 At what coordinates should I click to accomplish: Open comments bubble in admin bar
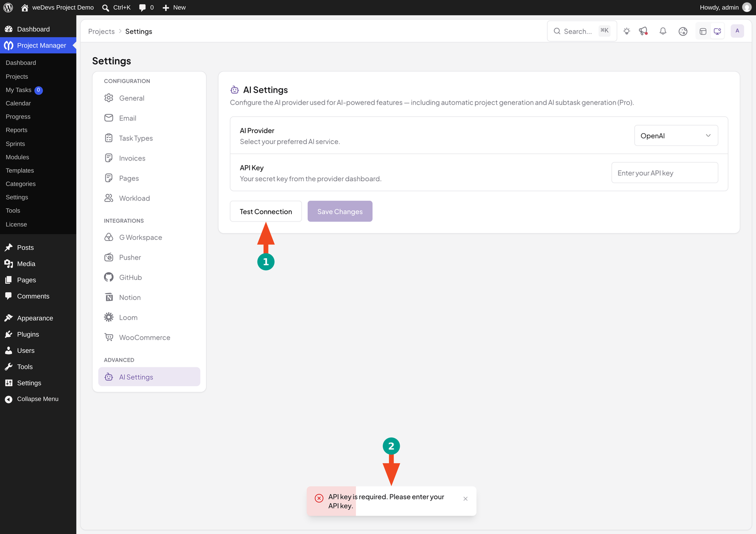click(146, 8)
